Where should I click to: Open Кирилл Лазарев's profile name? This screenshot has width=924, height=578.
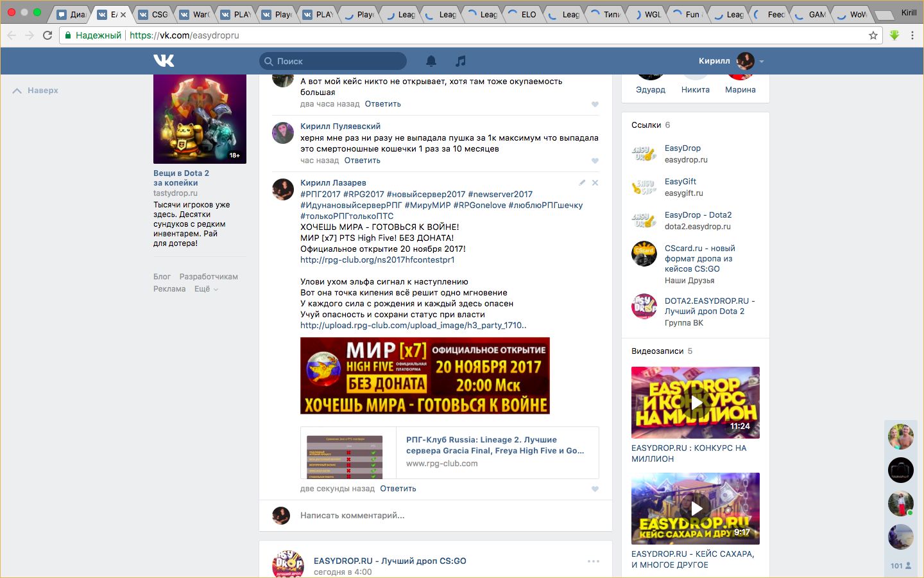tap(333, 183)
